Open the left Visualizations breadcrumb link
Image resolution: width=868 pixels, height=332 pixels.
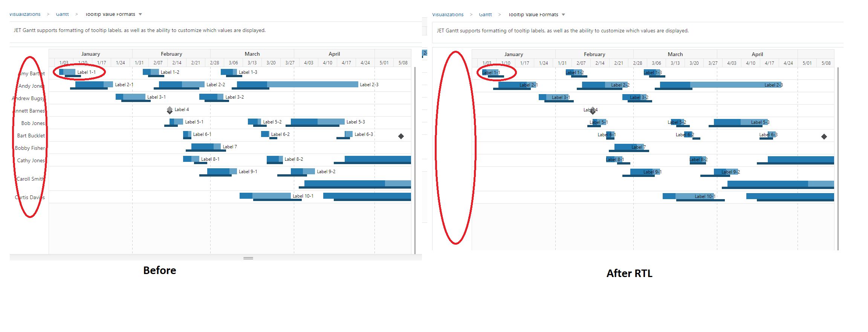(x=25, y=14)
